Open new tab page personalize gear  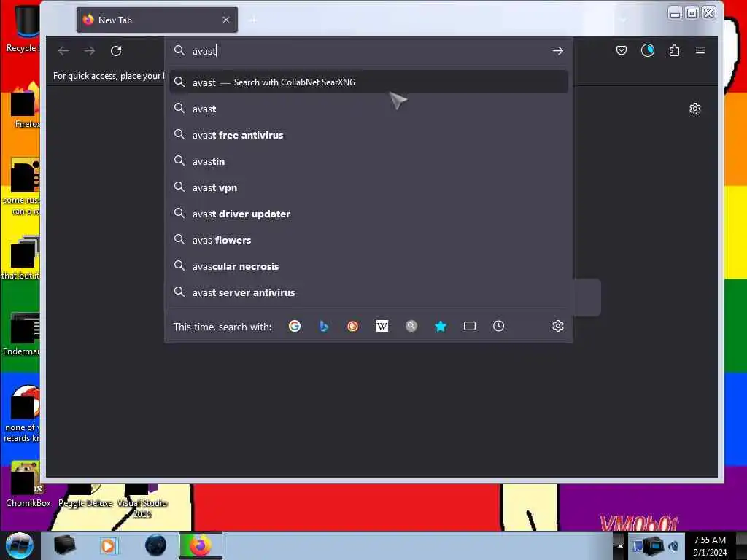(695, 109)
